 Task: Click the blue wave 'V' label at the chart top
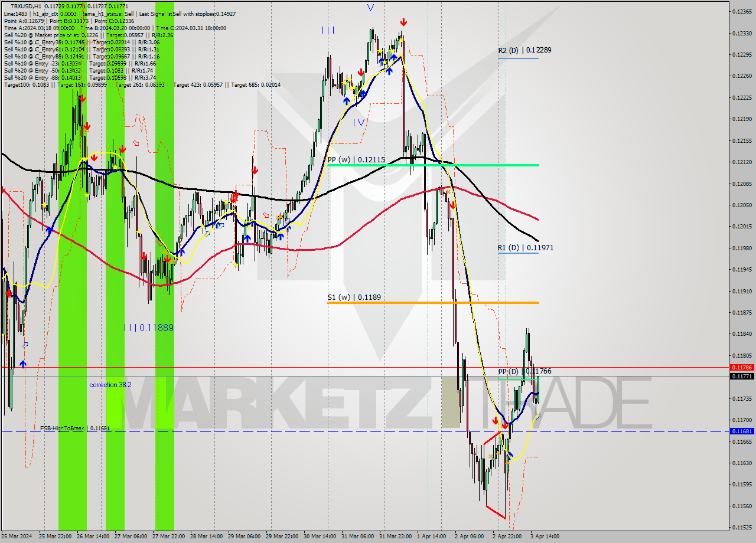pos(370,8)
